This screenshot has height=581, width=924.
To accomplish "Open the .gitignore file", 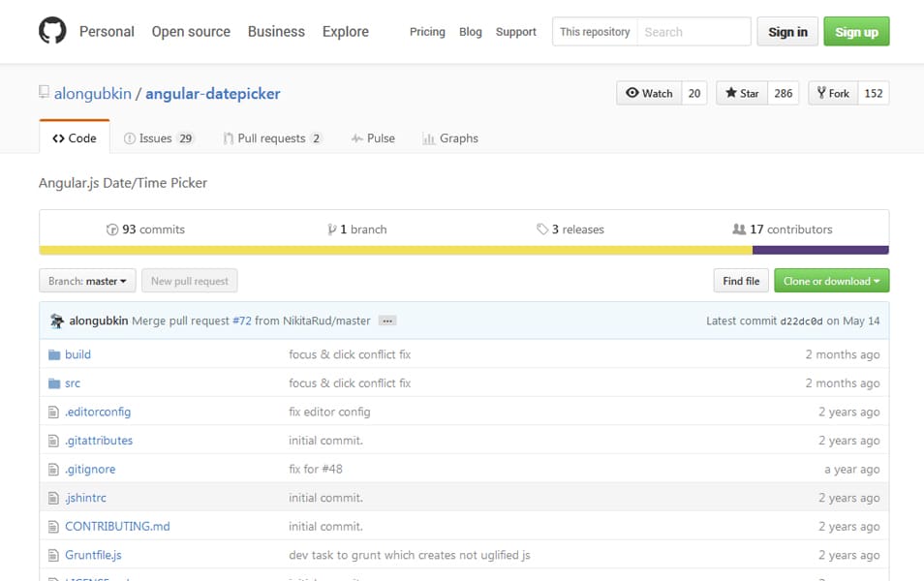I will coord(90,470).
